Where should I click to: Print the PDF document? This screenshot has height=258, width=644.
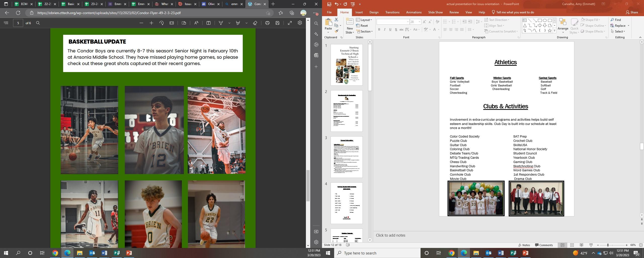[x=267, y=23]
